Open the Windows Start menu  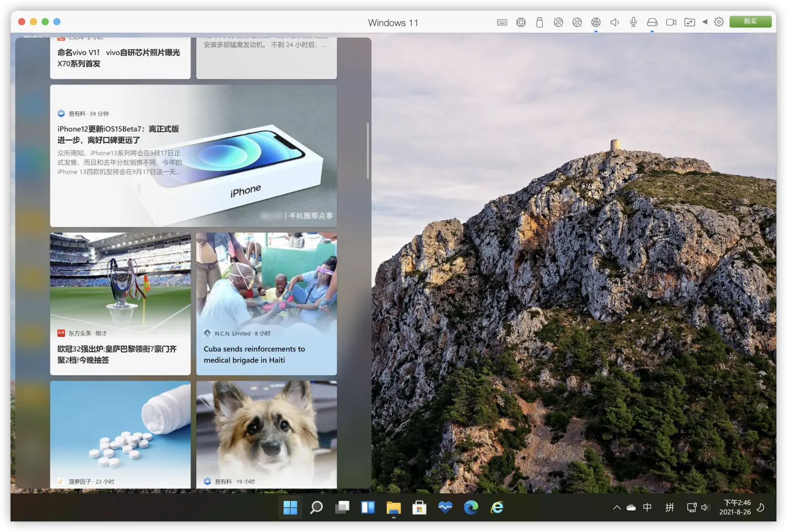pos(290,507)
